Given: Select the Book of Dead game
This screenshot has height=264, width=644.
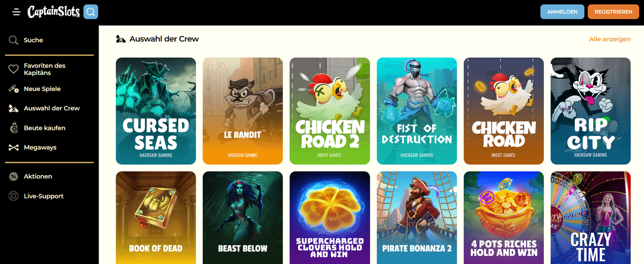Looking at the screenshot, I should click(x=156, y=218).
